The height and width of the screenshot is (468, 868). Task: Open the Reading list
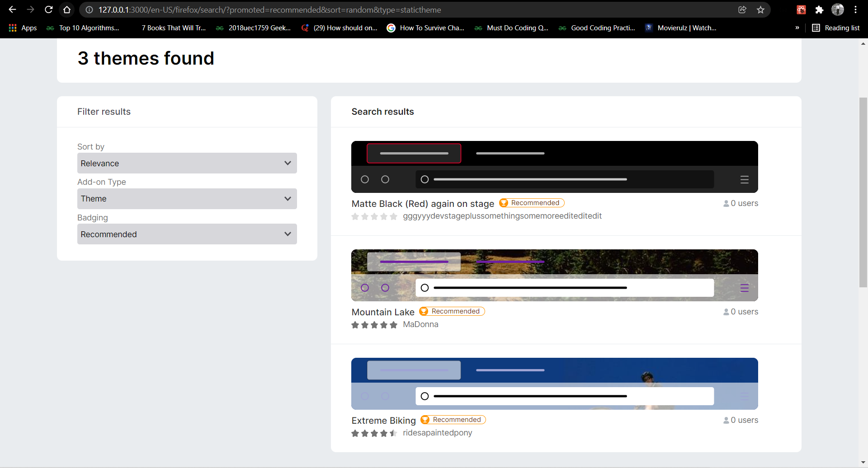coord(836,28)
